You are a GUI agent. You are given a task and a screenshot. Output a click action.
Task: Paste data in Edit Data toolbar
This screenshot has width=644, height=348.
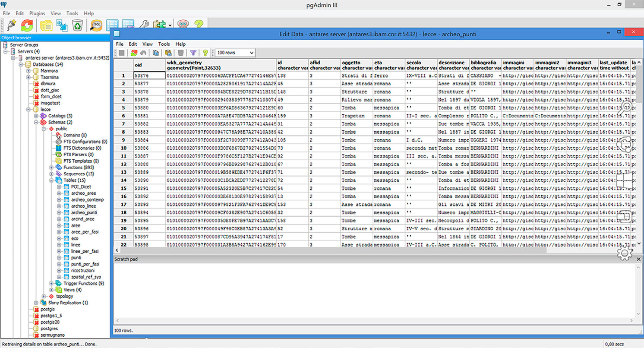(168, 53)
